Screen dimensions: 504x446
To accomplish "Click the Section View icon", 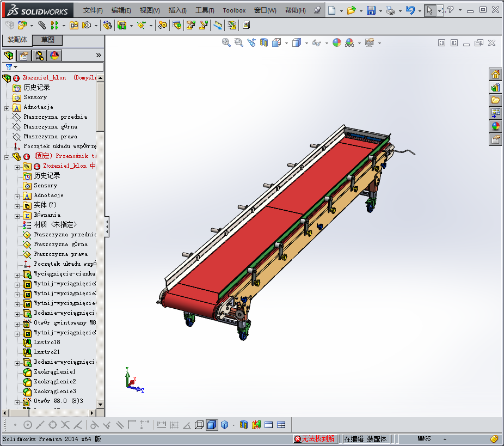I will coord(264,42).
